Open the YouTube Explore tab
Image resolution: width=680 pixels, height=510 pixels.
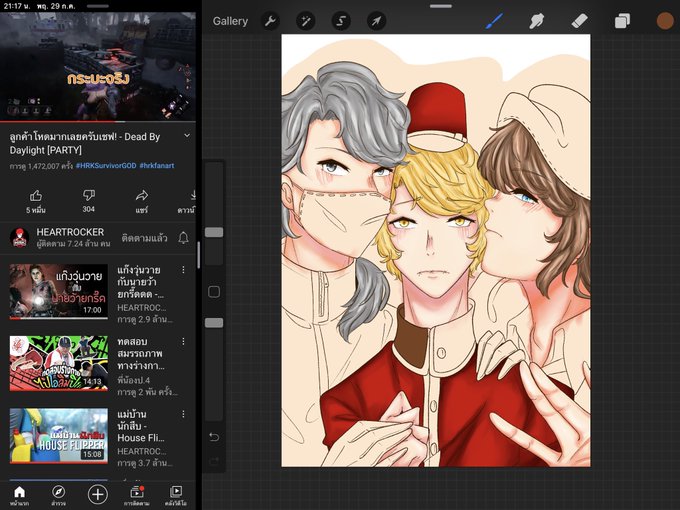coord(58,496)
